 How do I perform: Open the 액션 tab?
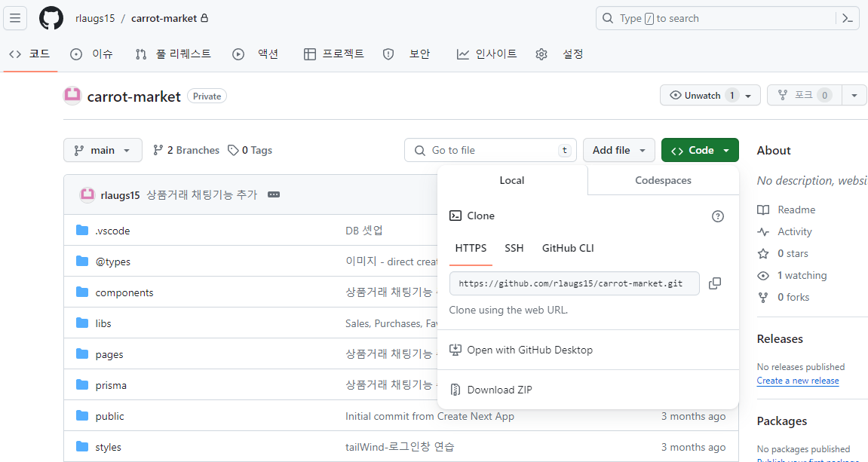[255, 54]
